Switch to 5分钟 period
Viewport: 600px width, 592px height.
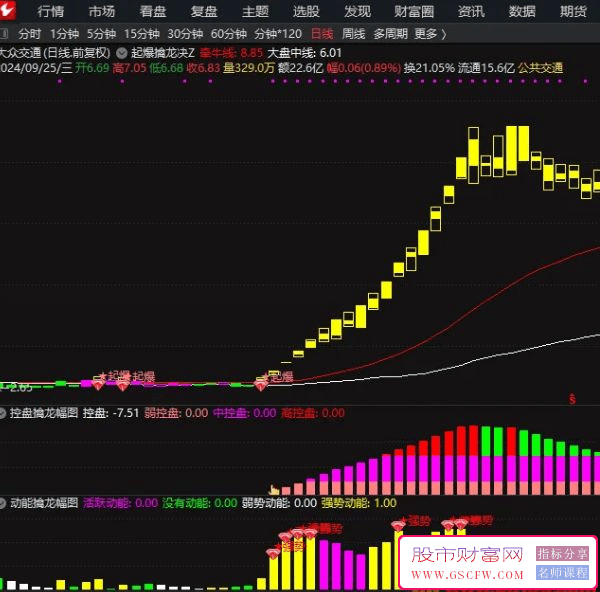101,34
